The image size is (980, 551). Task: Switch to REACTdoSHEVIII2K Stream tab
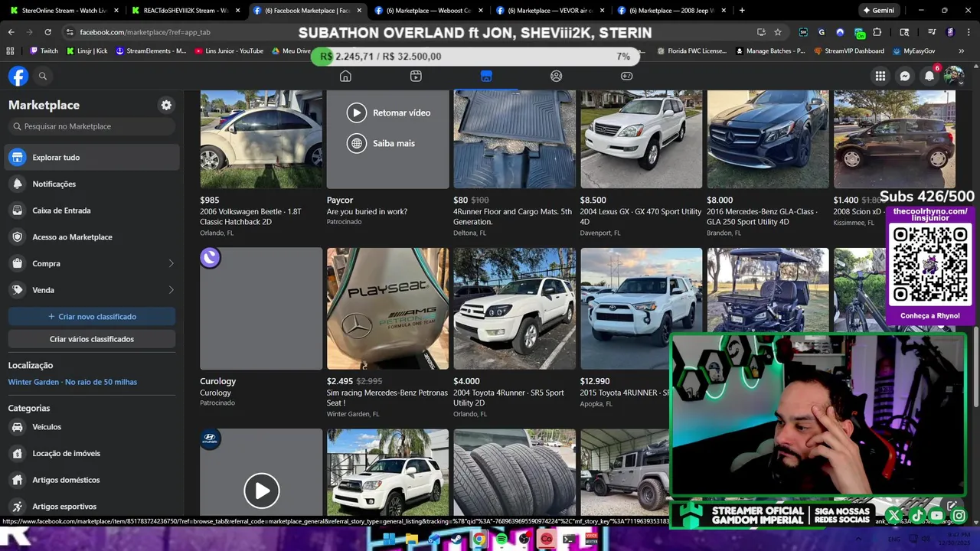click(186, 11)
